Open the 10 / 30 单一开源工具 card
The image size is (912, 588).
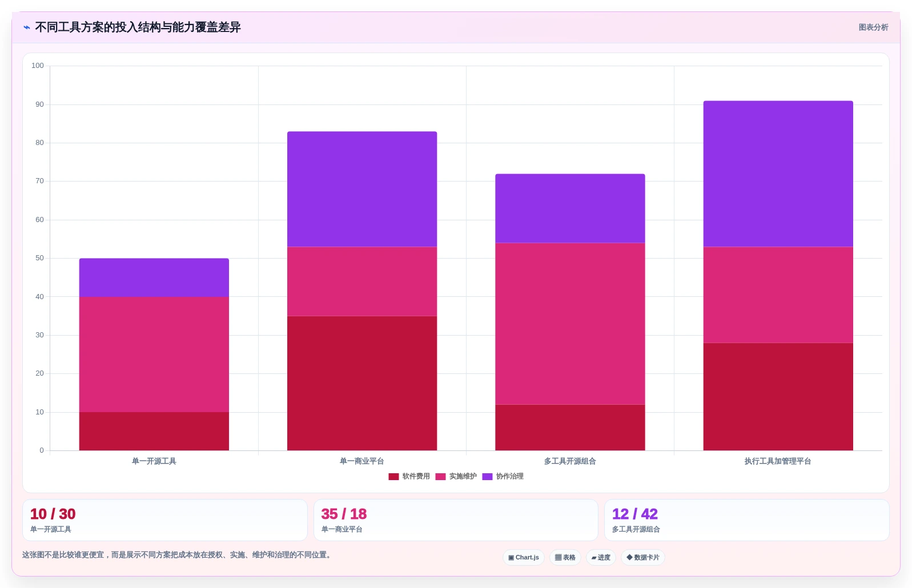tap(165, 520)
